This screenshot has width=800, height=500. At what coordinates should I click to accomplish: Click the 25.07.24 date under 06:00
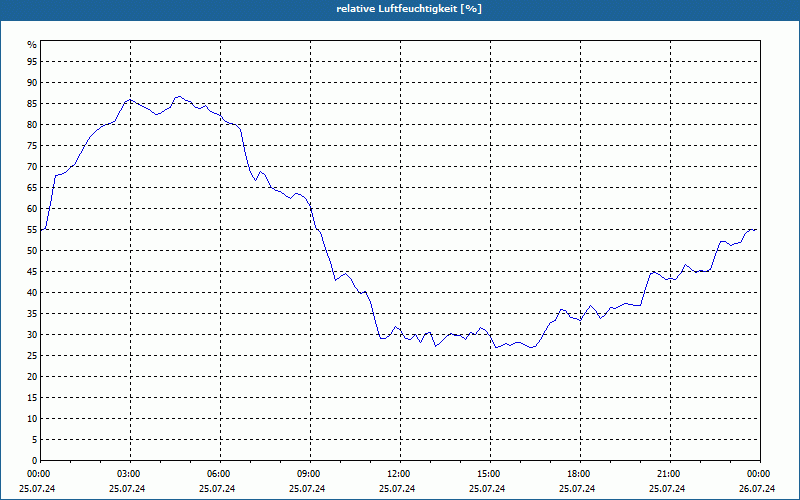click(x=217, y=488)
